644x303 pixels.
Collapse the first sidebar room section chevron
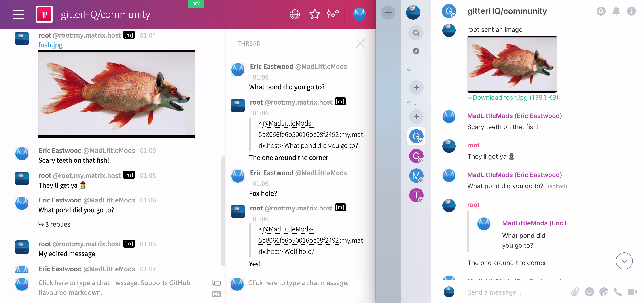[409, 70]
